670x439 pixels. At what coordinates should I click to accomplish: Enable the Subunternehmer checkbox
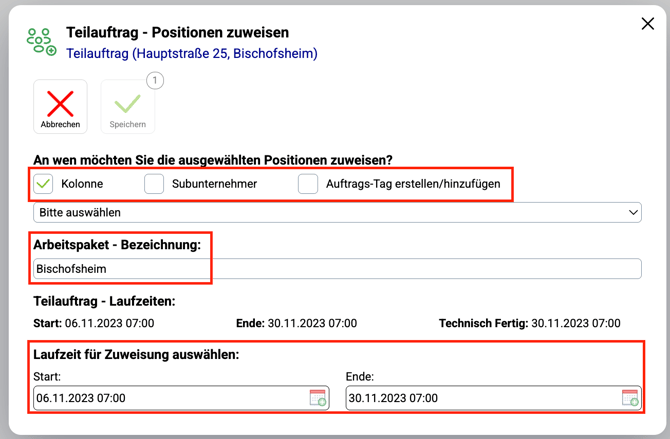(154, 184)
